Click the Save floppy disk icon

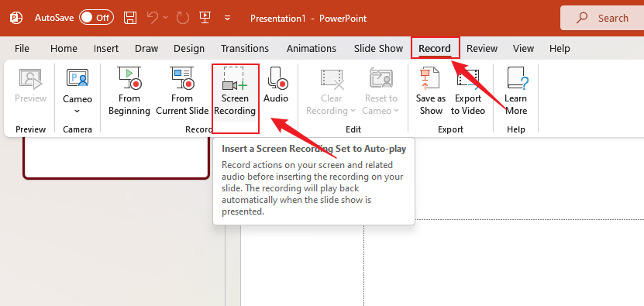point(130,18)
